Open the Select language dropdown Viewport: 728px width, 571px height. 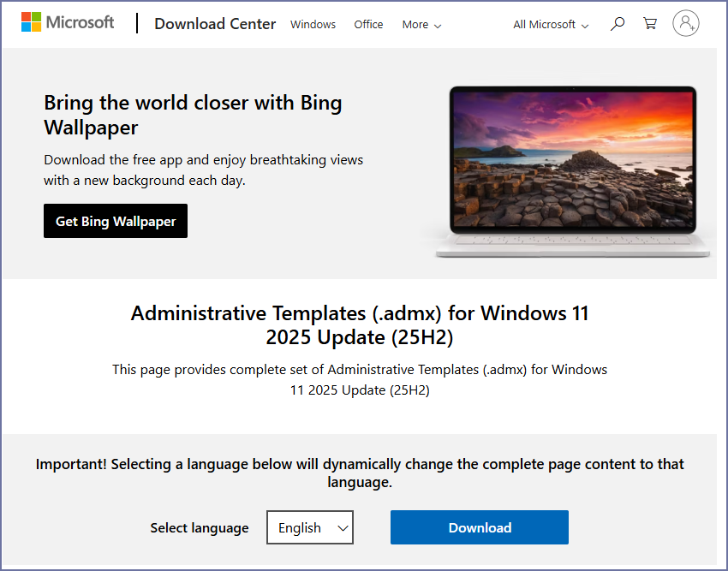(x=310, y=528)
